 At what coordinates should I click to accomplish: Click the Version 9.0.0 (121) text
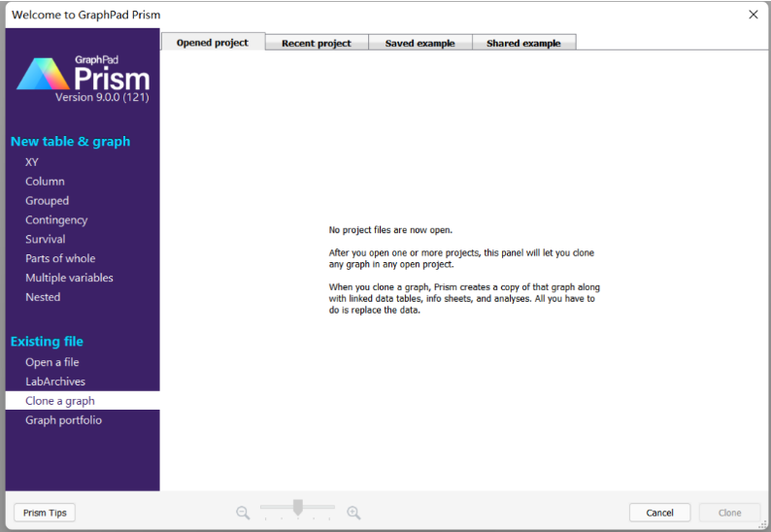[x=102, y=97]
